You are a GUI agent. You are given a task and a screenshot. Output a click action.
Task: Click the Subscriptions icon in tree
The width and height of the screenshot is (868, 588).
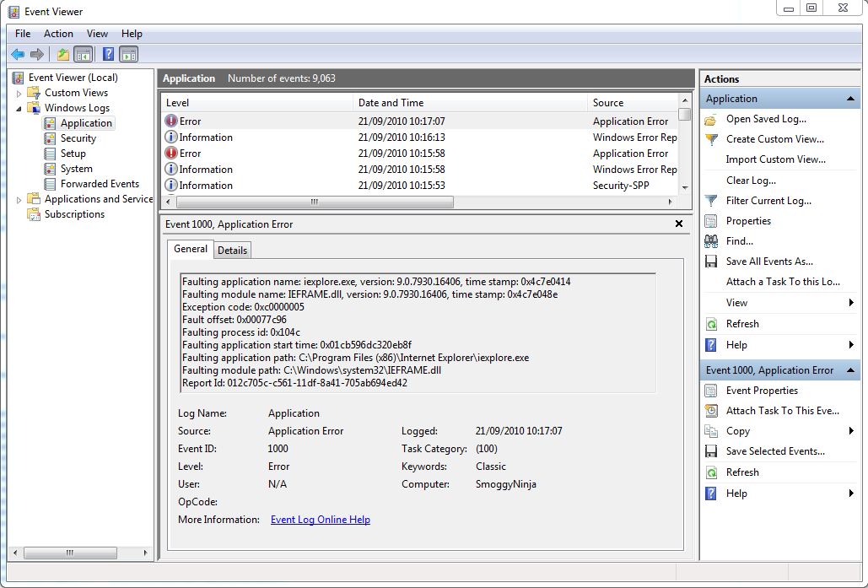pyautogui.click(x=34, y=214)
